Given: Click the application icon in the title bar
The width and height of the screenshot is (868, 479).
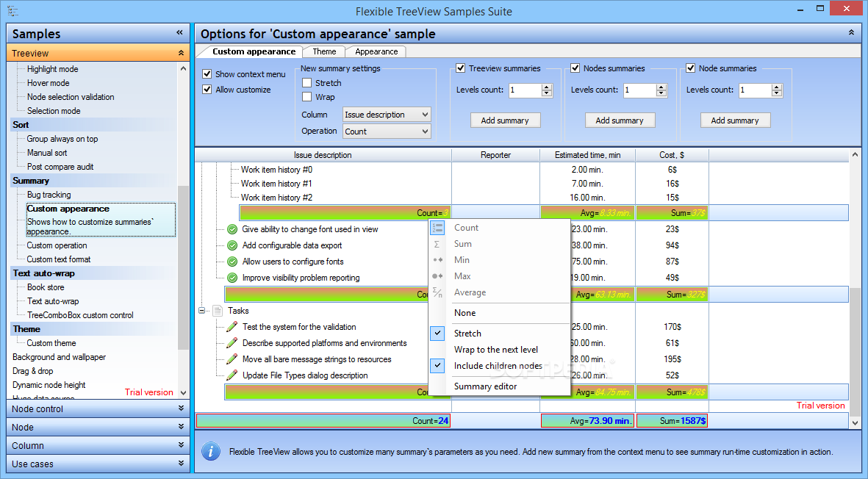Looking at the screenshot, I should 12,10.
